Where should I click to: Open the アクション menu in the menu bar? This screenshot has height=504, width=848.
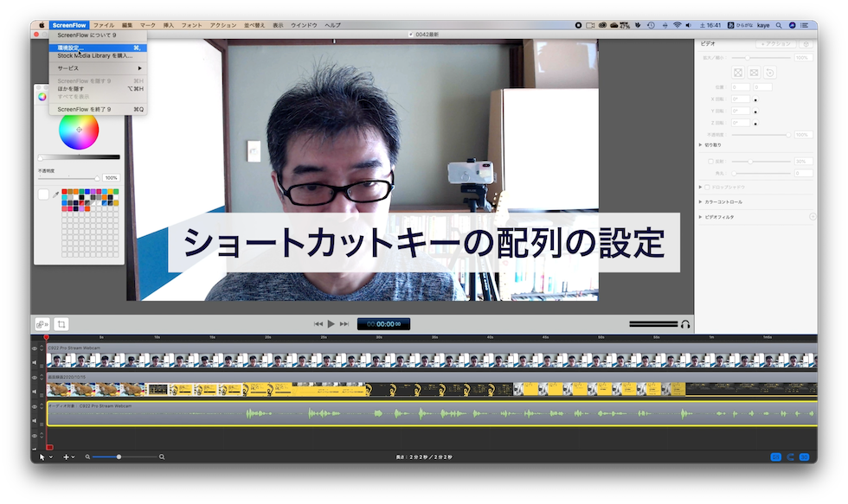pos(222,25)
